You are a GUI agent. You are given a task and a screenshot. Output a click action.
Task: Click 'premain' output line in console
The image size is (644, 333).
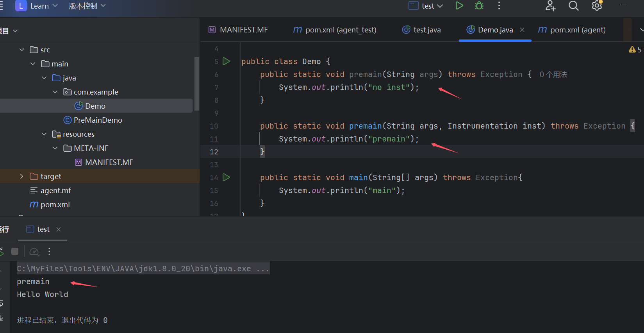pos(33,281)
